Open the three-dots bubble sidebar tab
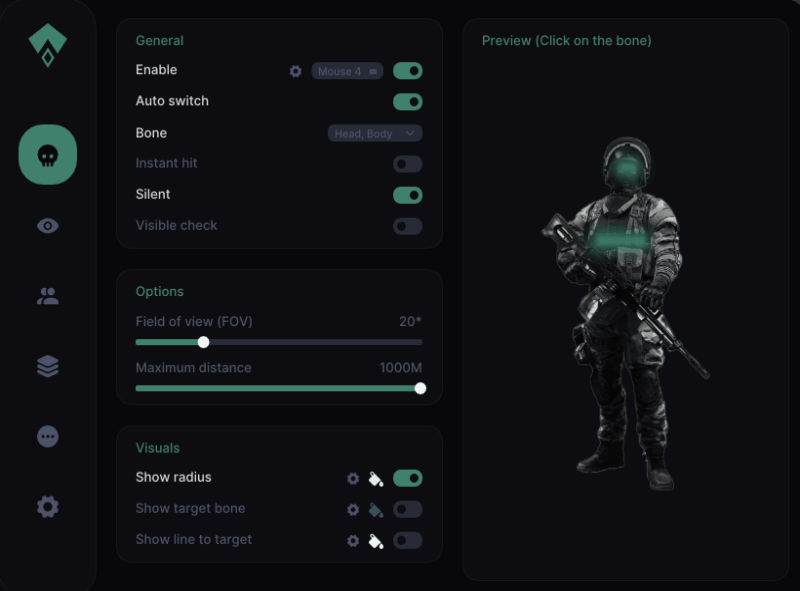The height and width of the screenshot is (591, 800). point(47,437)
